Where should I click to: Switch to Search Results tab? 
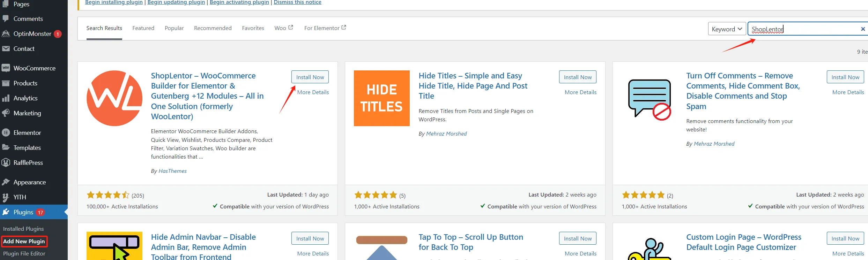(x=104, y=28)
